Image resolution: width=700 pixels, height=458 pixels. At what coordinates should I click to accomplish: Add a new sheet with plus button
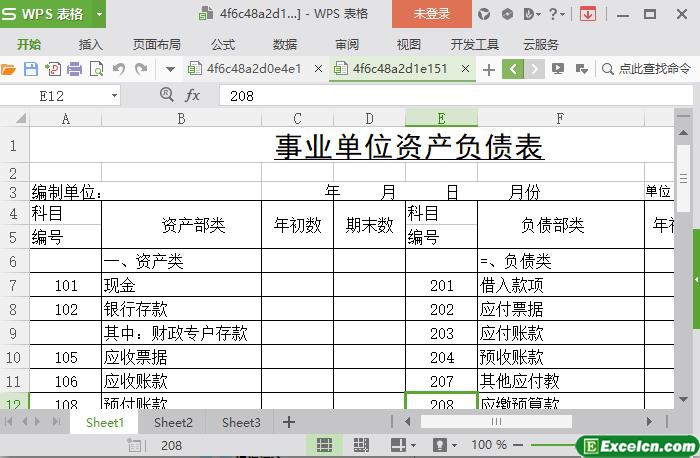(289, 422)
